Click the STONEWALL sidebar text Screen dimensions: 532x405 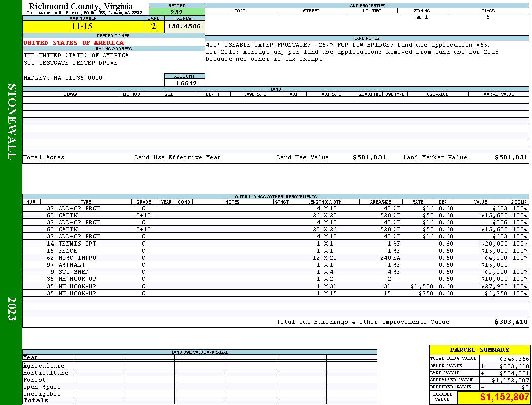[x=12, y=121]
